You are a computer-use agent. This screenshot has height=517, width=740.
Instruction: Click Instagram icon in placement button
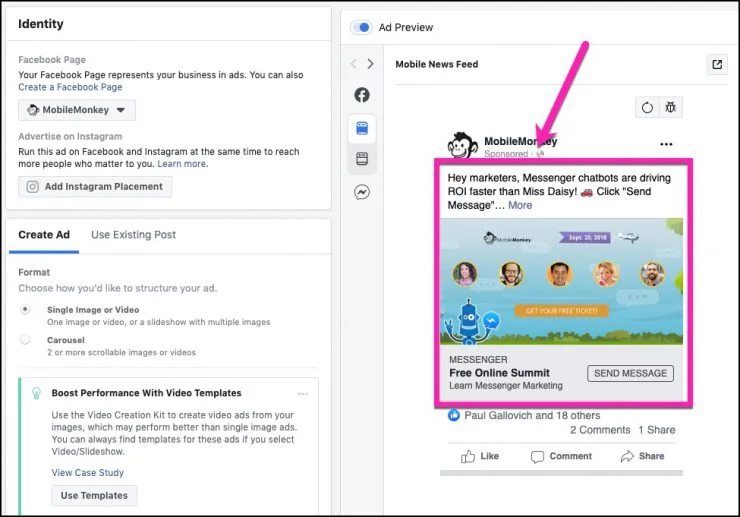point(33,187)
